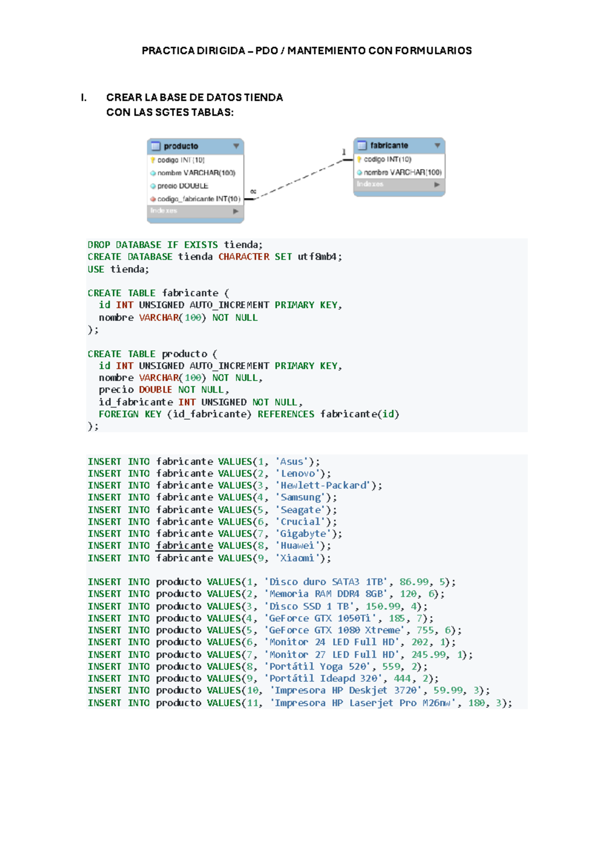Click the fabricante table title
The image size is (614, 868).
click(x=389, y=145)
